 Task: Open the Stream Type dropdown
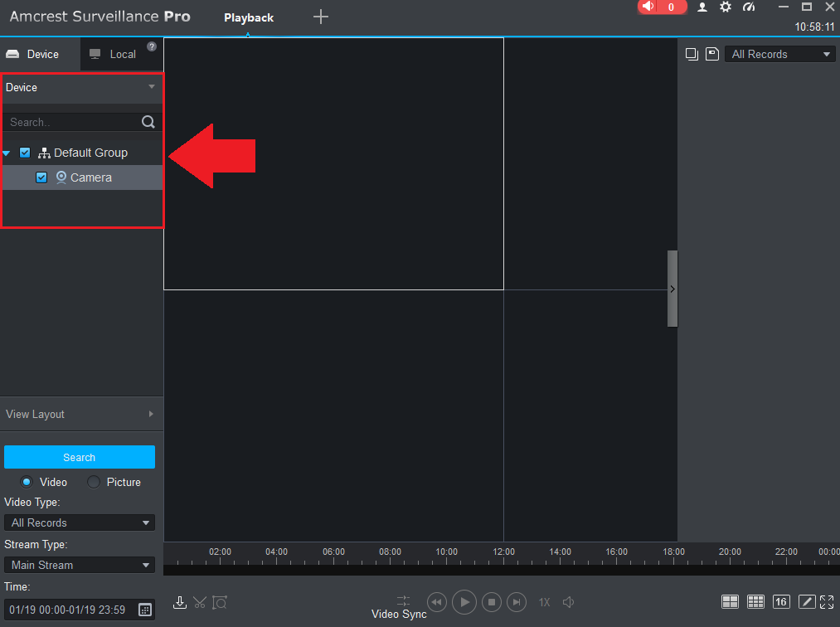click(80, 565)
